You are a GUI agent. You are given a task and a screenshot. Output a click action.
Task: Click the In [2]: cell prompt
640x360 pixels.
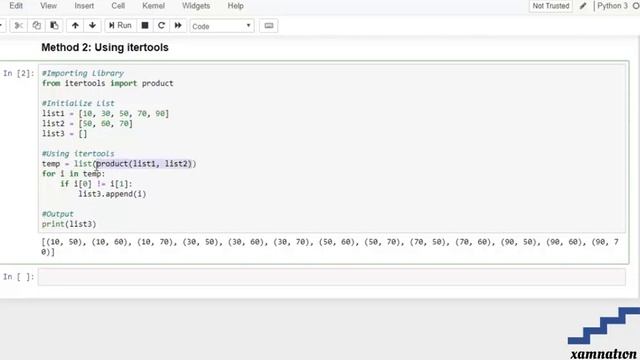[19, 73]
